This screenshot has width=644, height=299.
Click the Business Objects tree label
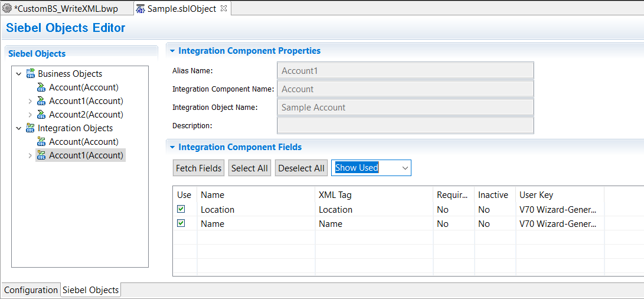click(x=70, y=74)
